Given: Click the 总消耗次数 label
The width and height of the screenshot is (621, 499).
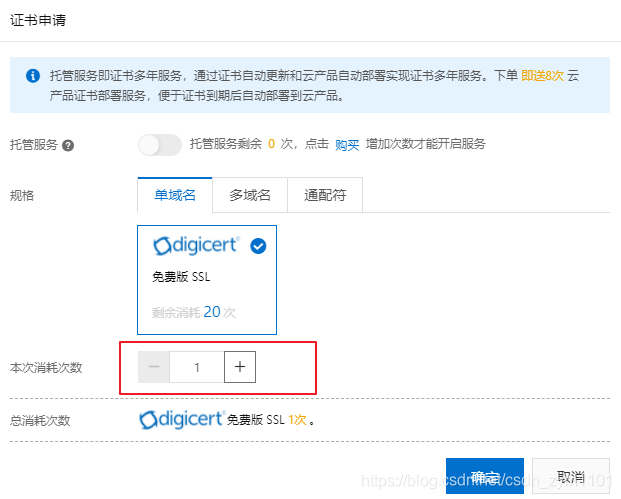Looking at the screenshot, I should 40,420.
